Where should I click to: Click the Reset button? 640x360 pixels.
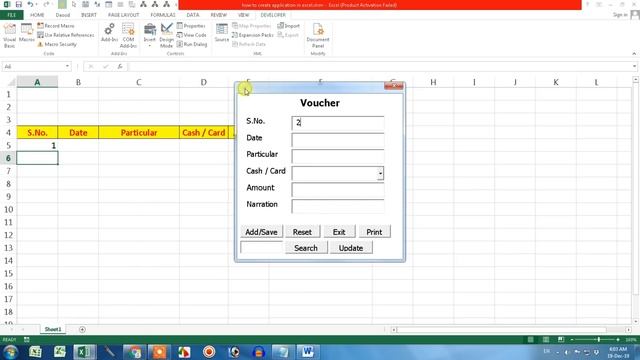[302, 232]
